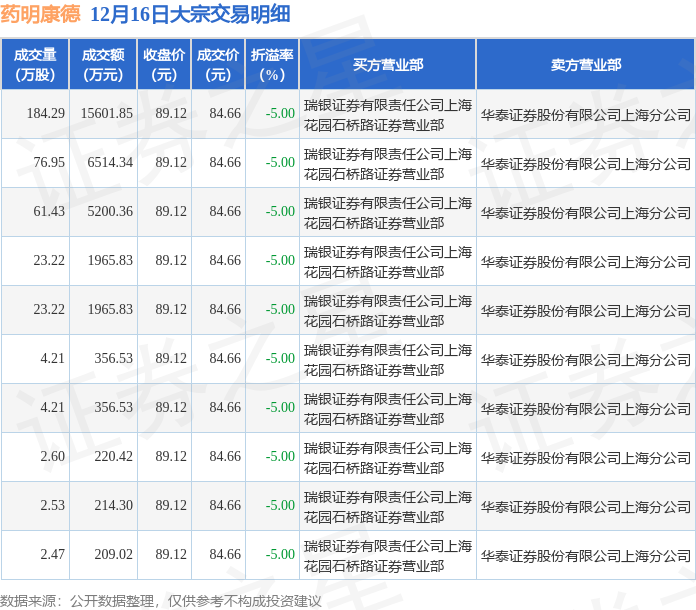Screen dimensions: 696x610
Task: Select the 成交额(万元) column header
Action: coord(103,64)
